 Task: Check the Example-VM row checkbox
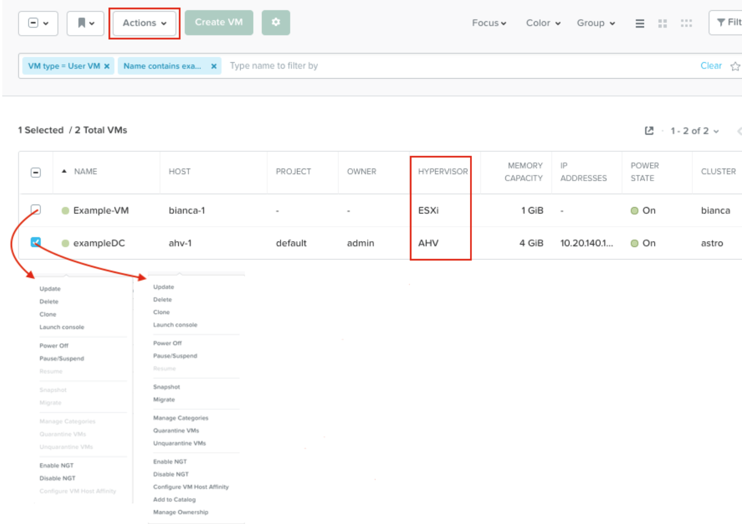tap(35, 209)
